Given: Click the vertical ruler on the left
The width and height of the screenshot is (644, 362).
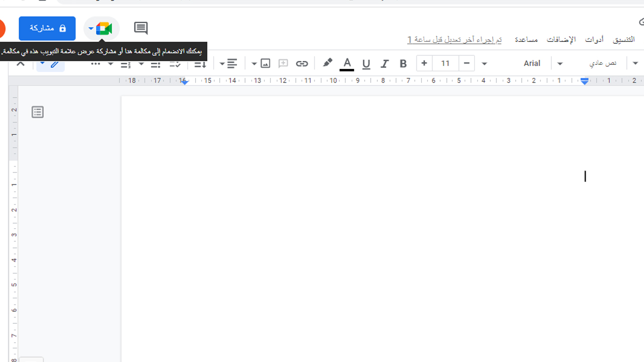Looking at the screenshot, I should [x=14, y=224].
